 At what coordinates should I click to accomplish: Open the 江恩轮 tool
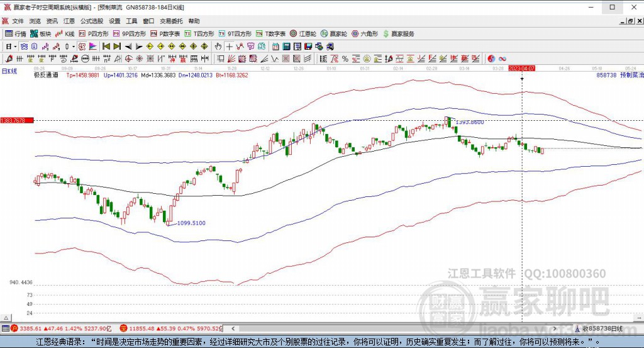click(x=303, y=34)
